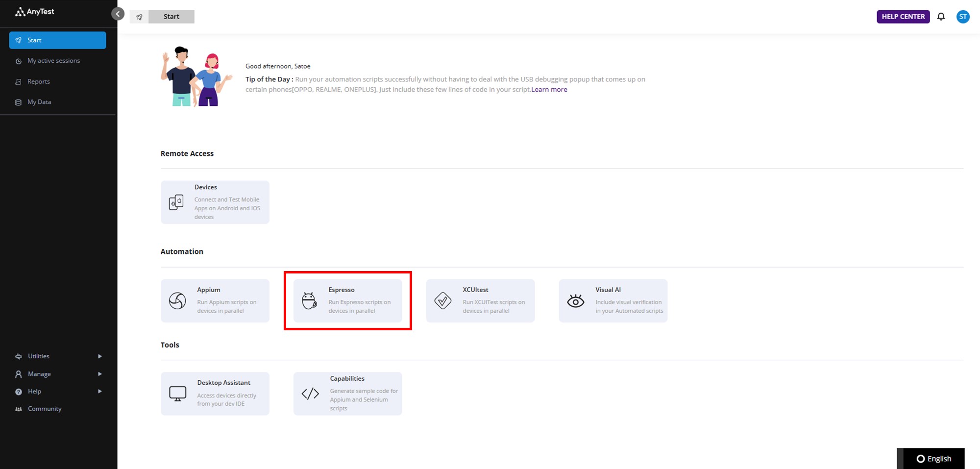
Task: Click the Capabilities code brackets icon
Action: click(x=310, y=394)
